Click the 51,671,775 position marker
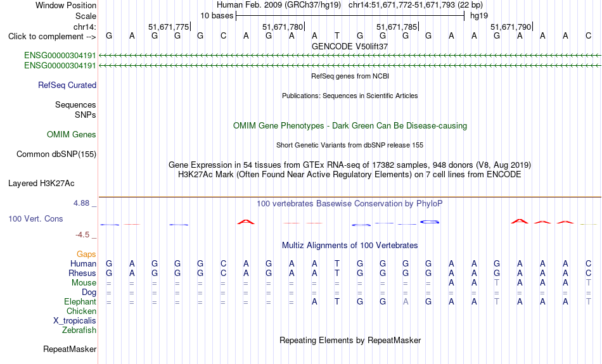The height and width of the screenshot is (364, 602). click(169, 27)
